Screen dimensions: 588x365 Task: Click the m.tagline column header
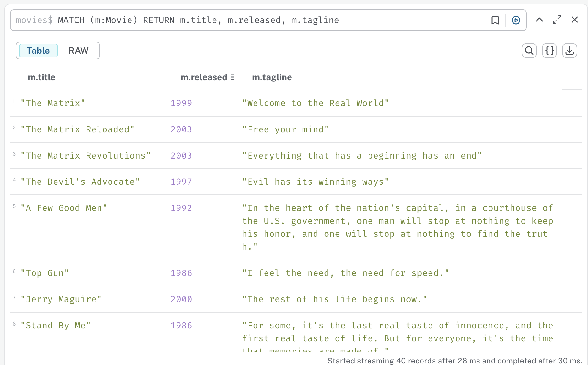pyautogui.click(x=272, y=77)
